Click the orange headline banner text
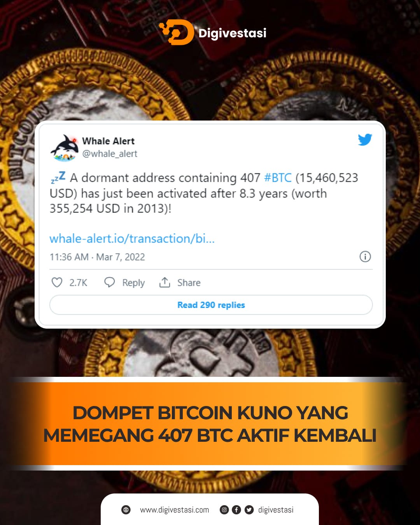 [x=210, y=424]
